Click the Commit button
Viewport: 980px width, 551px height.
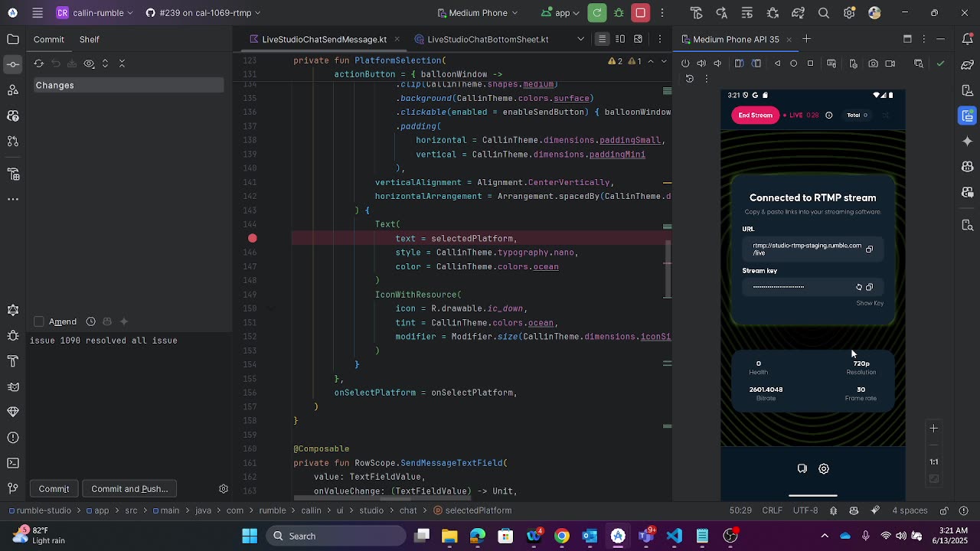pos(54,488)
